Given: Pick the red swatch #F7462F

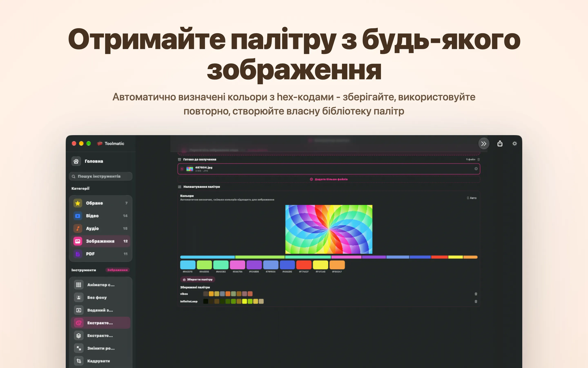Looking at the screenshot, I should click(x=304, y=265).
